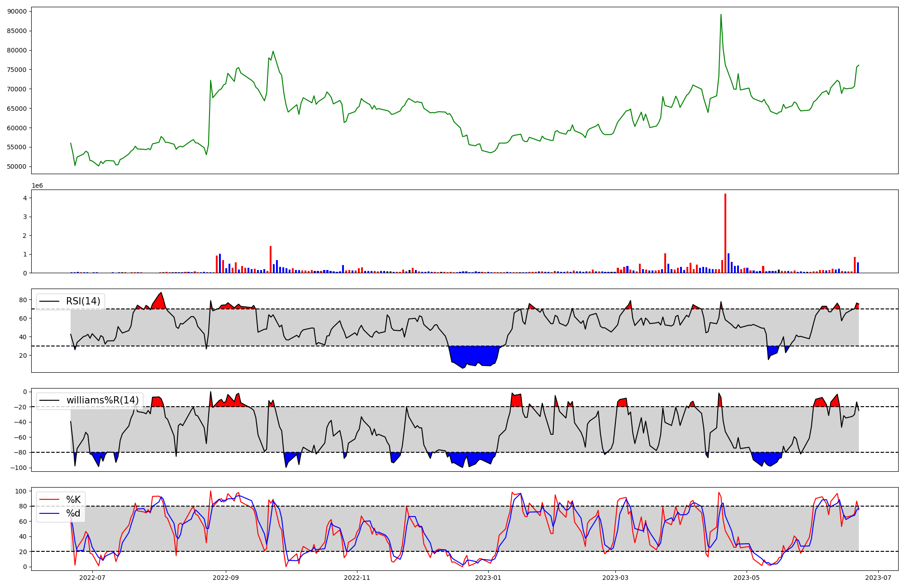This screenshot has width=905, height=588.
Task: Click the 90000 price axis tick label
Action: coord(17,11)
